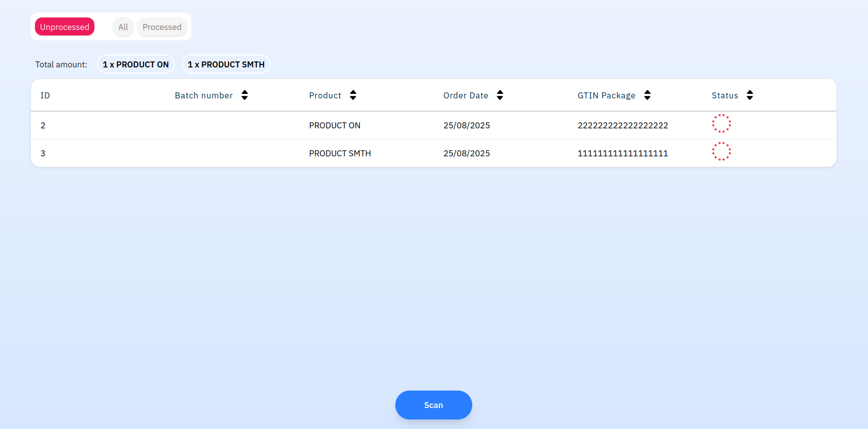
Task: Switch to the All filter tab
Action: coord(123,27)
